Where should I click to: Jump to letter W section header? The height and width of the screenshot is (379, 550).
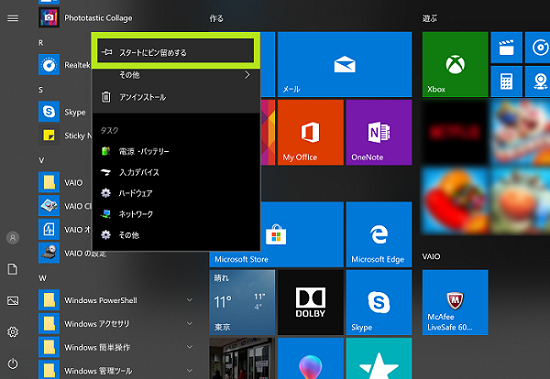pyautogui.click(x=42, y=278)
